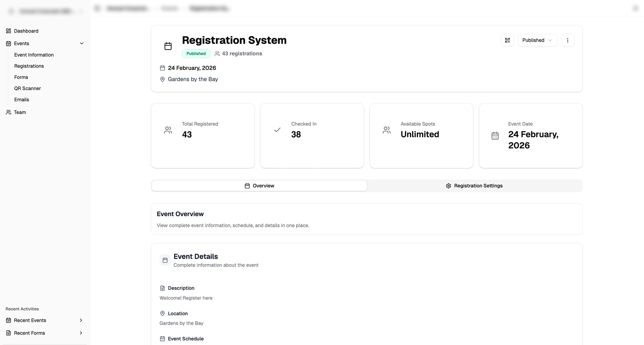
Task: Open the three-dot options menu
Action: coord(568,40)
